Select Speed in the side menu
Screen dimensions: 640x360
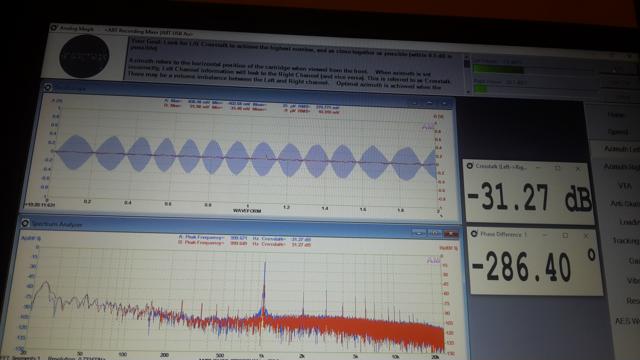click(617, 131)
